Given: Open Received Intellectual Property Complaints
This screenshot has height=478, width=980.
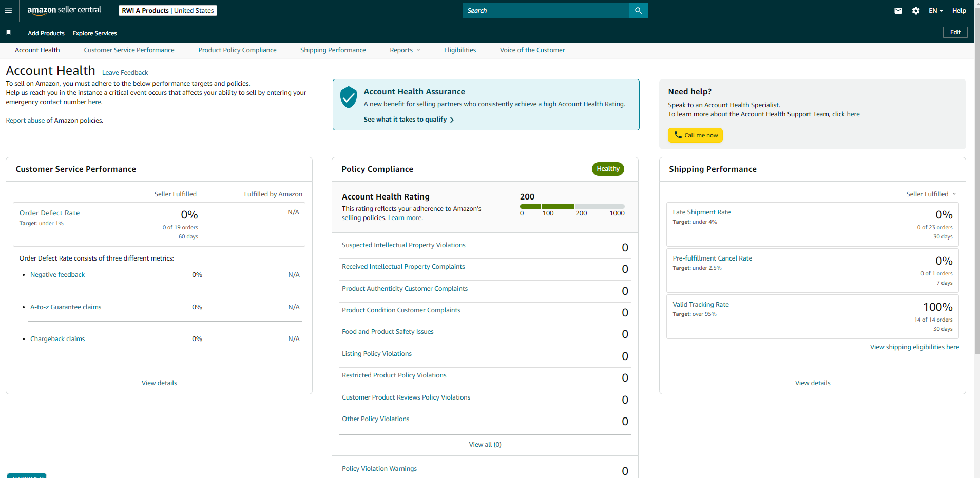Looking at the screenshot, I should tap(403, 267).
